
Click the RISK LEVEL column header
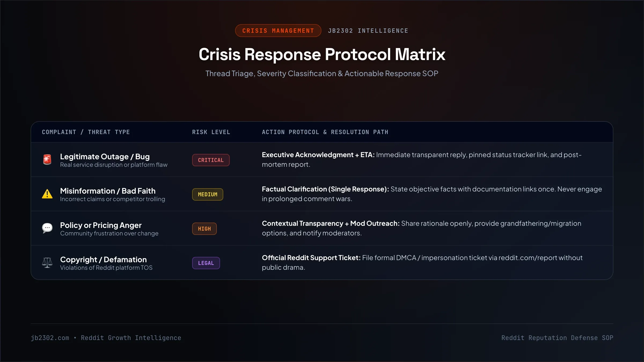[211, 132]
